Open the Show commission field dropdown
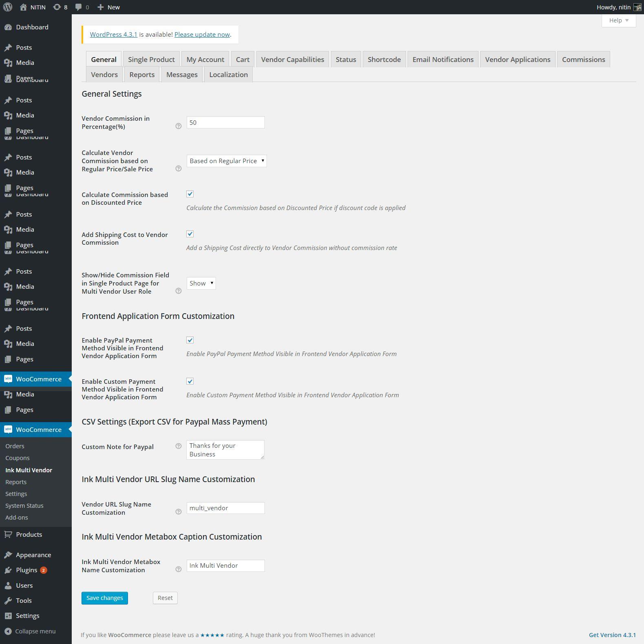Image resolution: width=644 pixels, height=644 pixels. pyautogui.click(x=201, y=283)
